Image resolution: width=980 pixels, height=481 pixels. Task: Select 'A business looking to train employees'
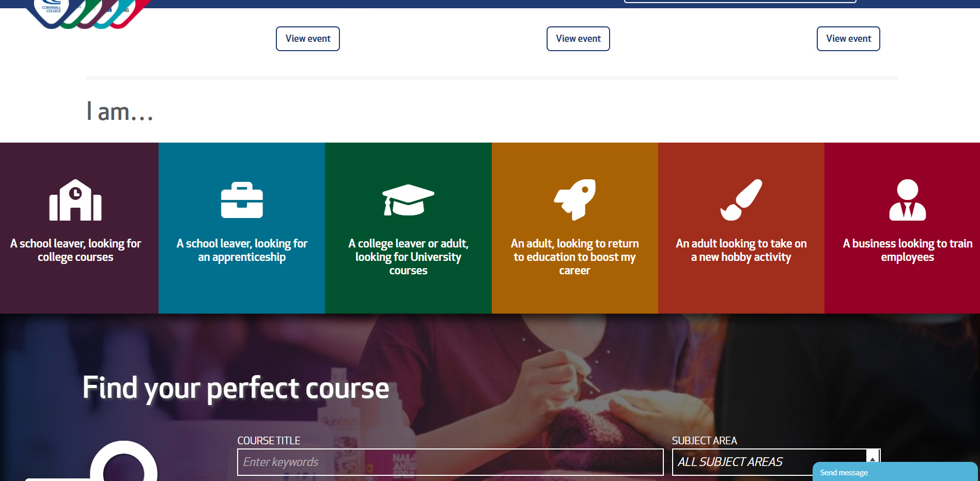pyautogui.click(x=907, y=250)
